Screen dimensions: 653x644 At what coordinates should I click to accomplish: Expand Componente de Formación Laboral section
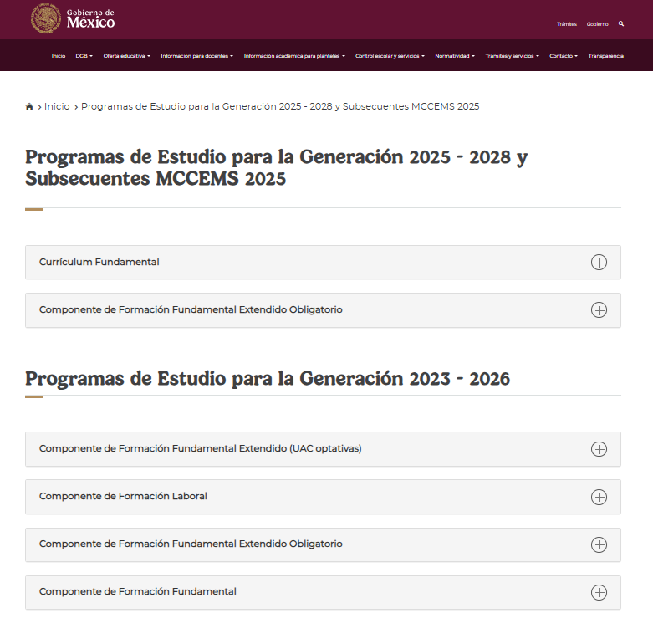123,496
